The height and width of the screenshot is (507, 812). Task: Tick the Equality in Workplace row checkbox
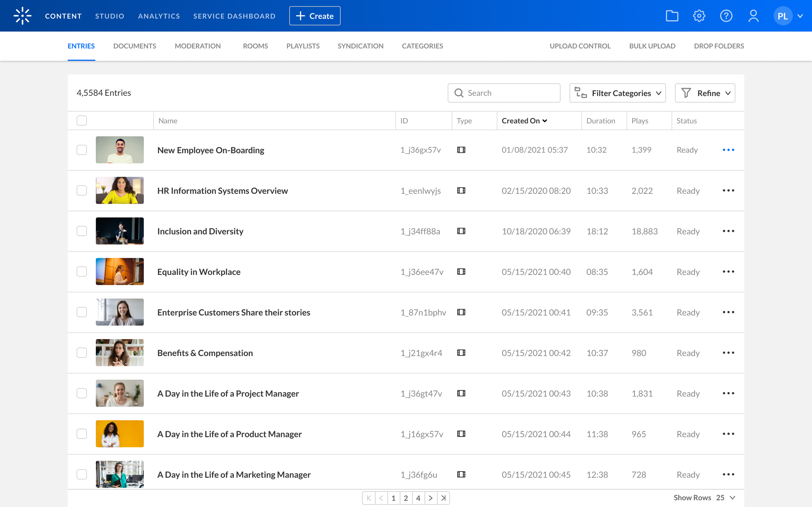tap(82, 272)
